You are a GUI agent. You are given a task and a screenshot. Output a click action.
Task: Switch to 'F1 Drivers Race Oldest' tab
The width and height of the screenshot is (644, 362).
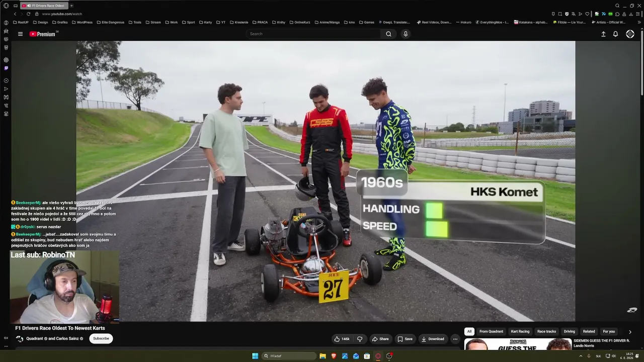[x=44, y=6]
